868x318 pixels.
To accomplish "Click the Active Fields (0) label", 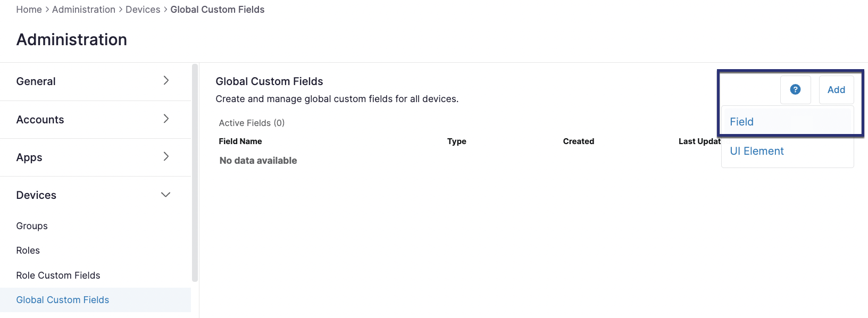I will pyautogui.click(x=252, y=123).
